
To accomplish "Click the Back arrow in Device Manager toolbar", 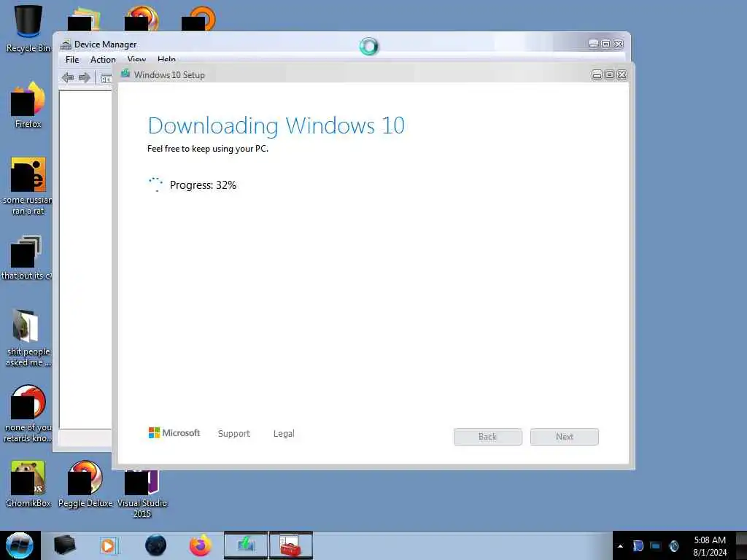I will tap(68, 77).
